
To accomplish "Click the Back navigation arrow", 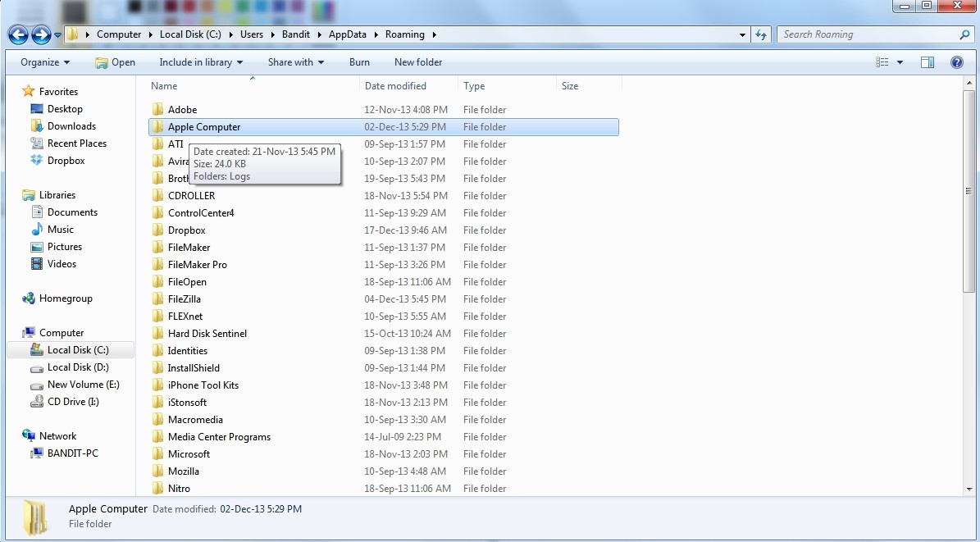I will tap(18, 34).
